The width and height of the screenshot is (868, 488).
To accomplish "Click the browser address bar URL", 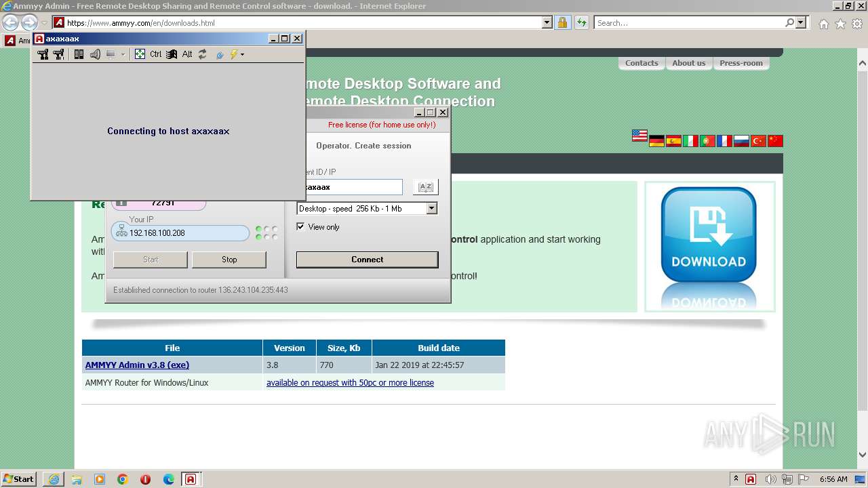I will tap(140, 23).
